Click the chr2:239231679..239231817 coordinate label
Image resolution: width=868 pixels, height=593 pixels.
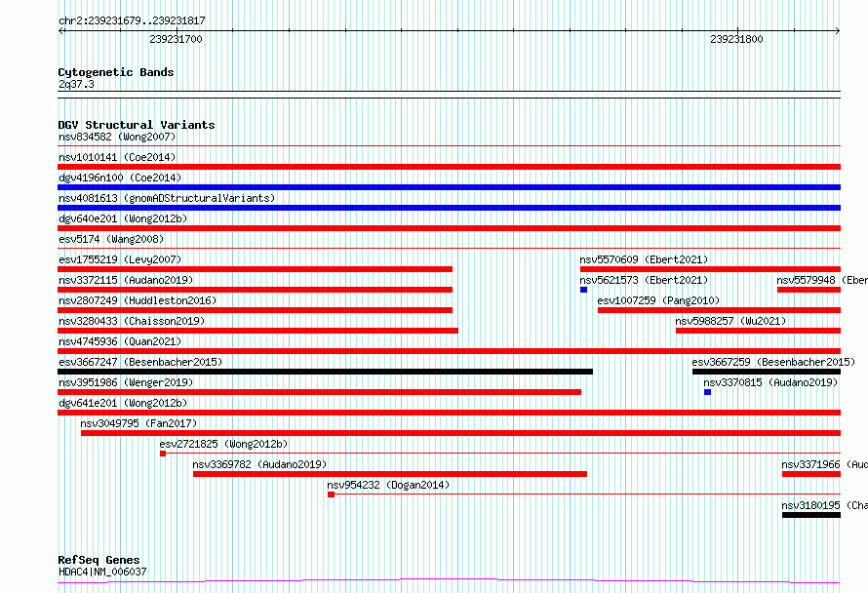click(x=132, y=20)
